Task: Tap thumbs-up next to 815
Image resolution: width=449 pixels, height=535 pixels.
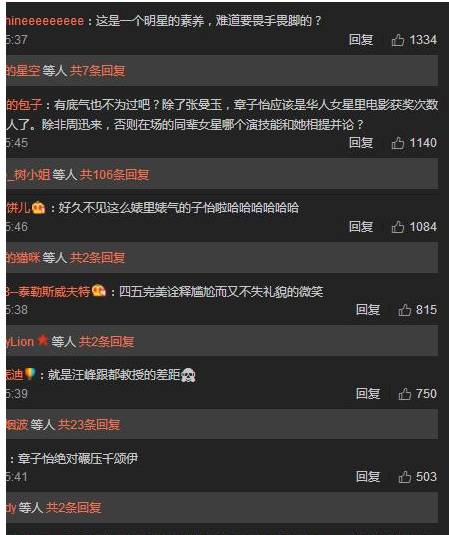Action: pos(405,310)
